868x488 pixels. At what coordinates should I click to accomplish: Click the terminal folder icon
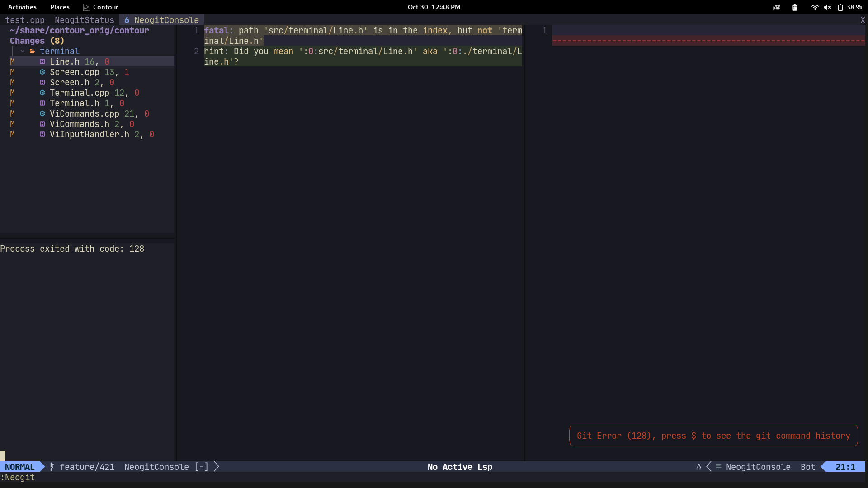click(x=32, y=52)
